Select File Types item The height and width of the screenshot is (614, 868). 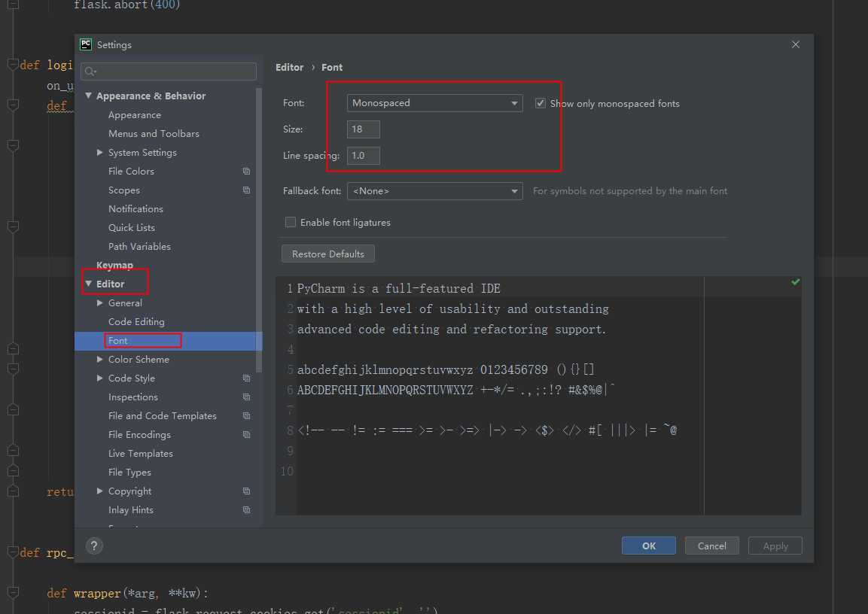click(x=129, y=473)
